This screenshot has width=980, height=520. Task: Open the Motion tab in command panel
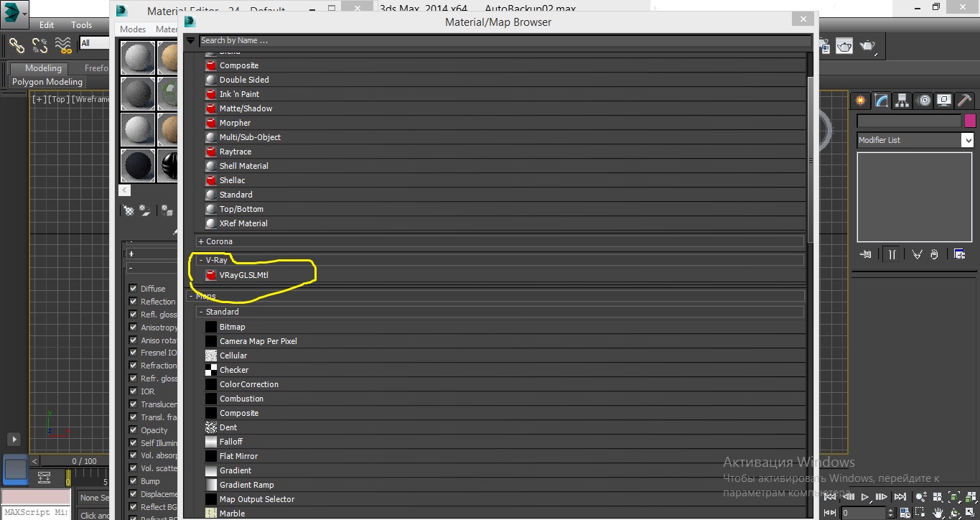[923, 101]
